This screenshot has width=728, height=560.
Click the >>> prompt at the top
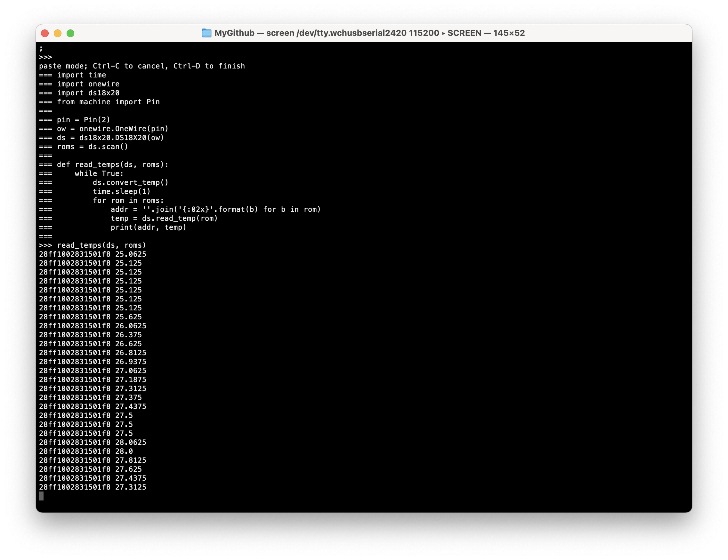pos(45,57)
